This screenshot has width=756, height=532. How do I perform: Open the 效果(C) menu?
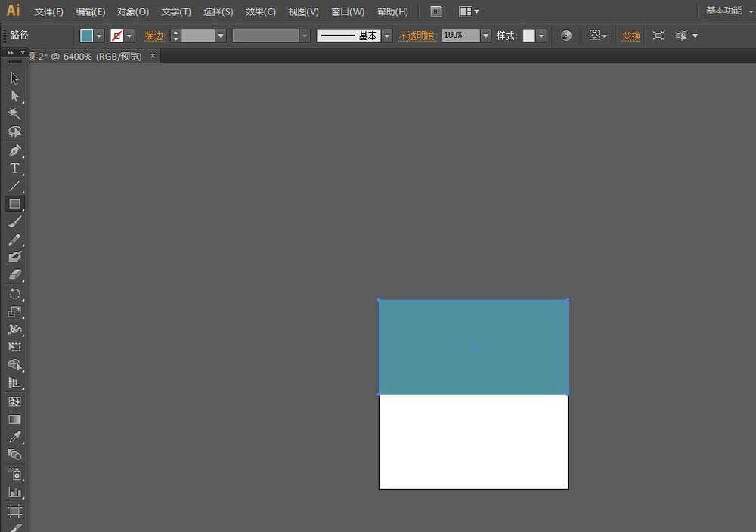[261, 12]
